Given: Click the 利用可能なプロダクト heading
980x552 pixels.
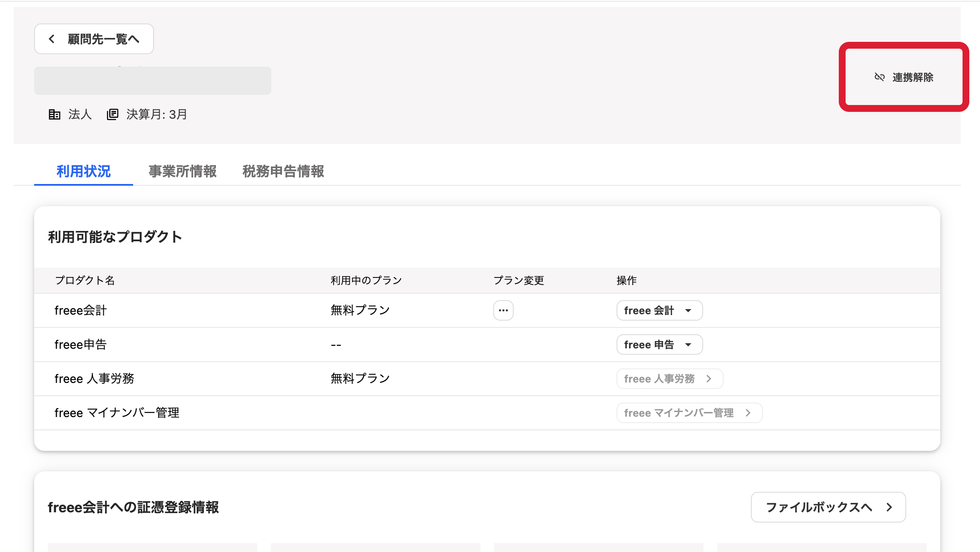Looking at the screenshot, I should [x=115, y=237].
